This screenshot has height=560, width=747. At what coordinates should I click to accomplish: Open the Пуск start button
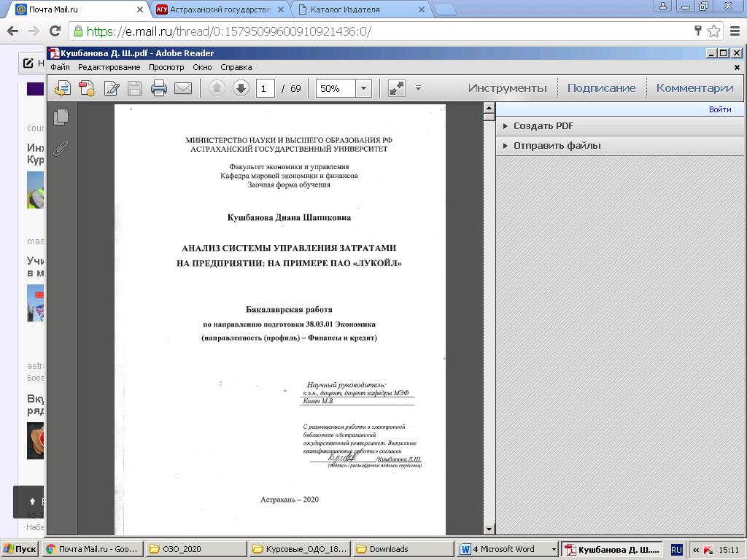20,549
